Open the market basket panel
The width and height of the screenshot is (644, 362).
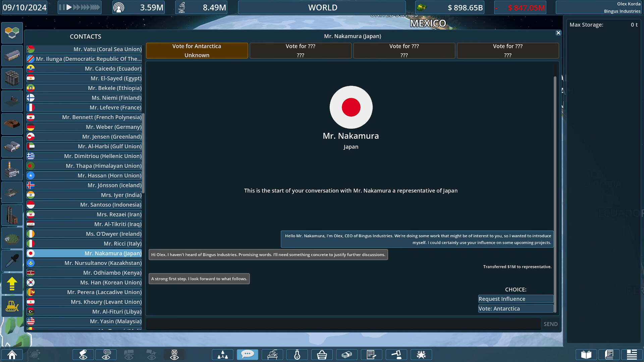(322, 354)
